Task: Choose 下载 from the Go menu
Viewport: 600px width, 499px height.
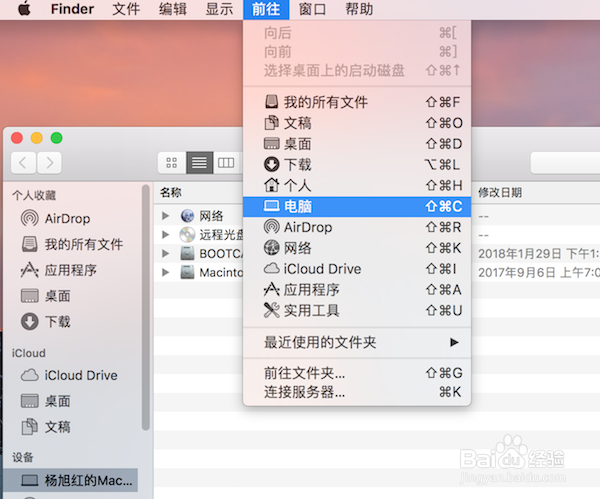Action: click(x=357, y=165)
